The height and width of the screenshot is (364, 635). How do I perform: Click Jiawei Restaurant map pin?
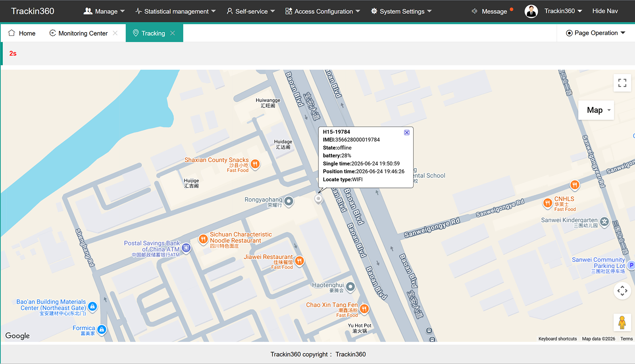[299, 261]
